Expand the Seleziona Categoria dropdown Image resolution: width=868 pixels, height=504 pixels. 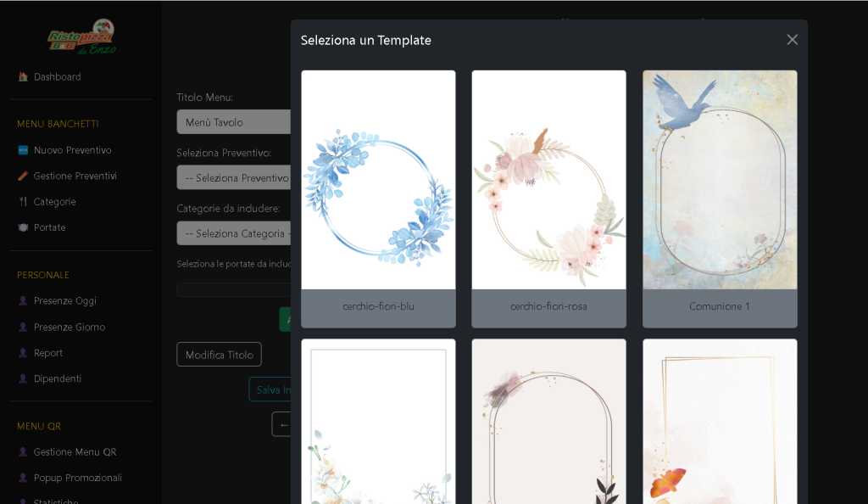click(234, 233)
